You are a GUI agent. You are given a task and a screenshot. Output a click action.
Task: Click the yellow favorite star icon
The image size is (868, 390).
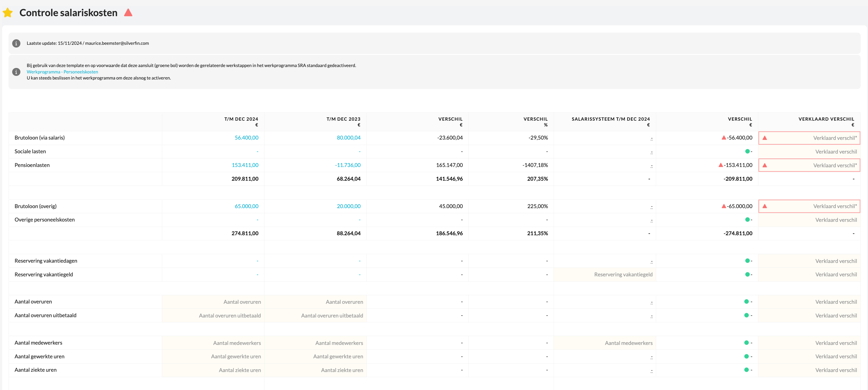(x=8, y=13)
